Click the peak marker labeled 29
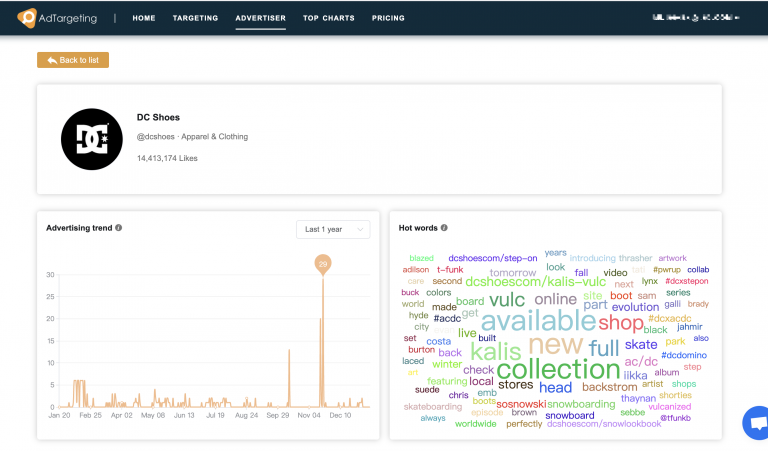The image size is (768, 451). 323,264
